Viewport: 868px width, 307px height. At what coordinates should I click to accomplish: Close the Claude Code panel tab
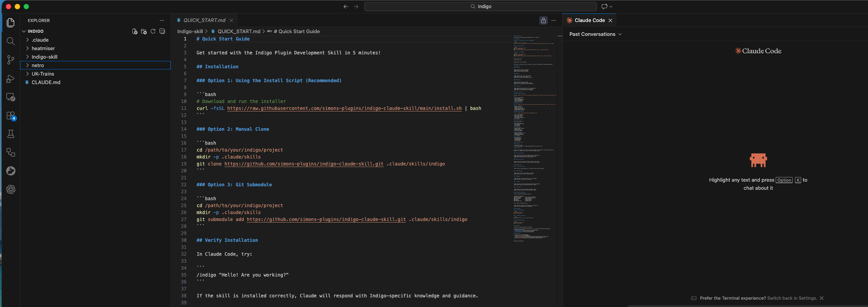[610, 20]
